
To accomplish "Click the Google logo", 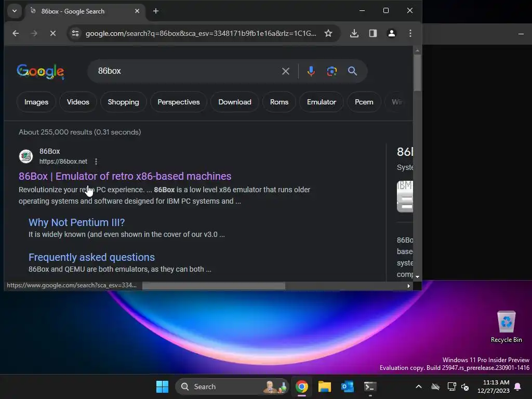I will [41, 71].
